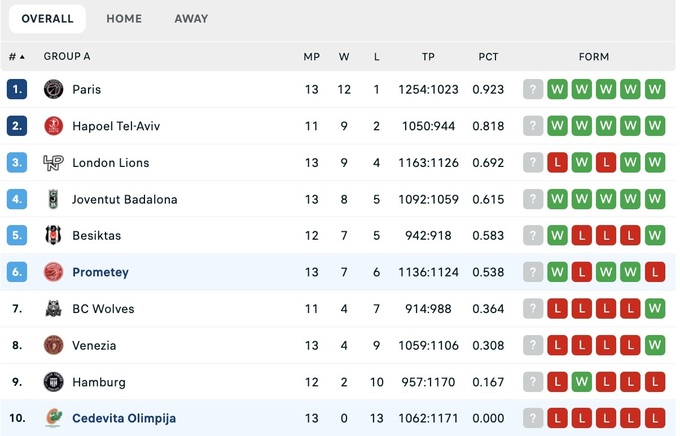The image size is (680, 436).
Task: Click Paris upcoming match question mark badge
Action: (533, 90)
